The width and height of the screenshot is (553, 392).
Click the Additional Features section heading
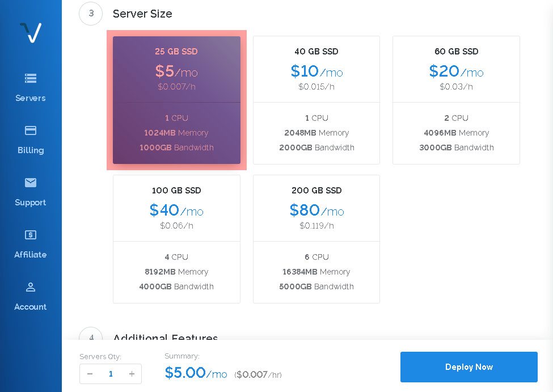pos(165,336)
